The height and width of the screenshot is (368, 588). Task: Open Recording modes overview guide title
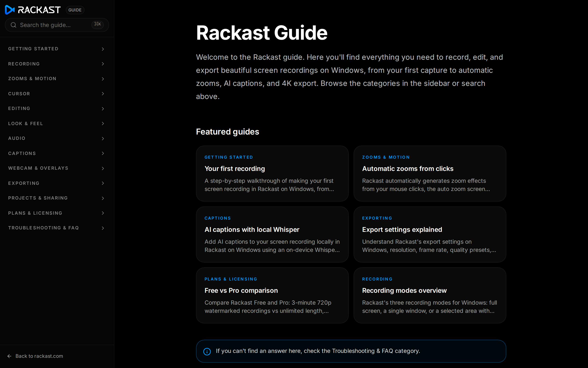[x=404, y=290]
